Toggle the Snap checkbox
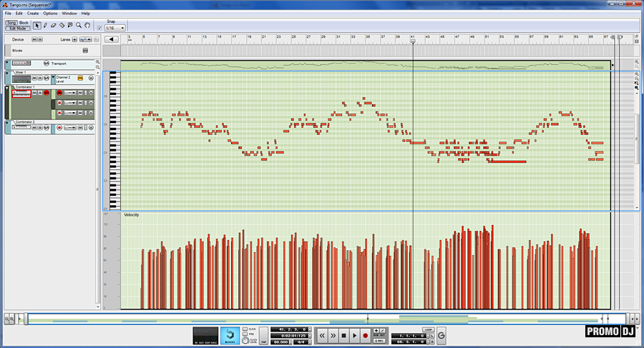This screenshot has width=644, height=348. 99,28
